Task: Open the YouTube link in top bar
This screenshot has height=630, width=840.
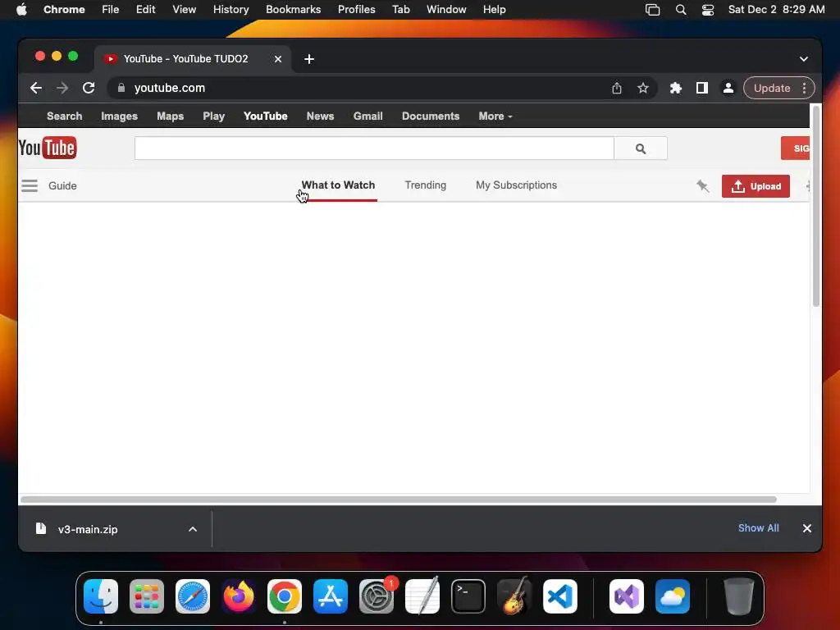Action: coord(266,116)
